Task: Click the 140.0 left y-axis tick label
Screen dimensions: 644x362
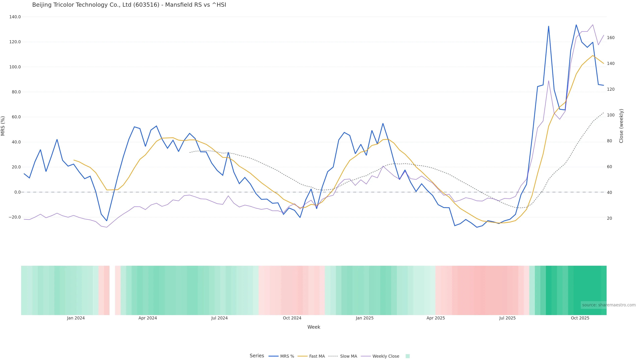Action: (15, 17)
